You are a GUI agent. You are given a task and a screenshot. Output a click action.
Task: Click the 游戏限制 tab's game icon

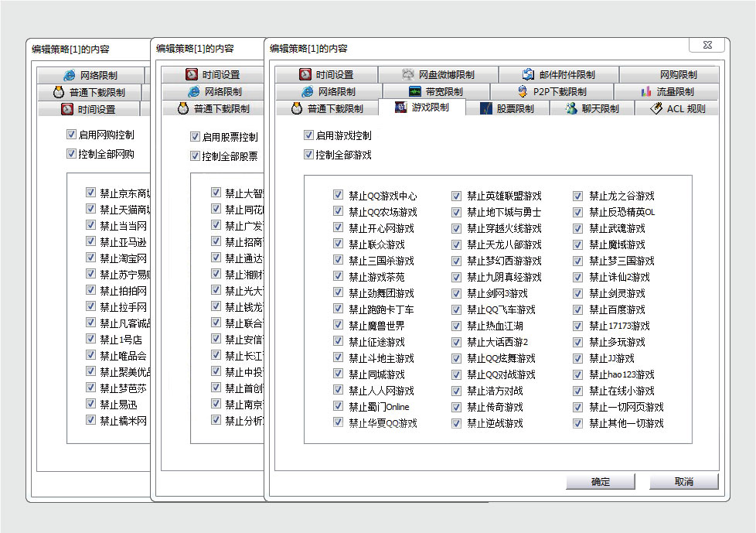[400, 108]
